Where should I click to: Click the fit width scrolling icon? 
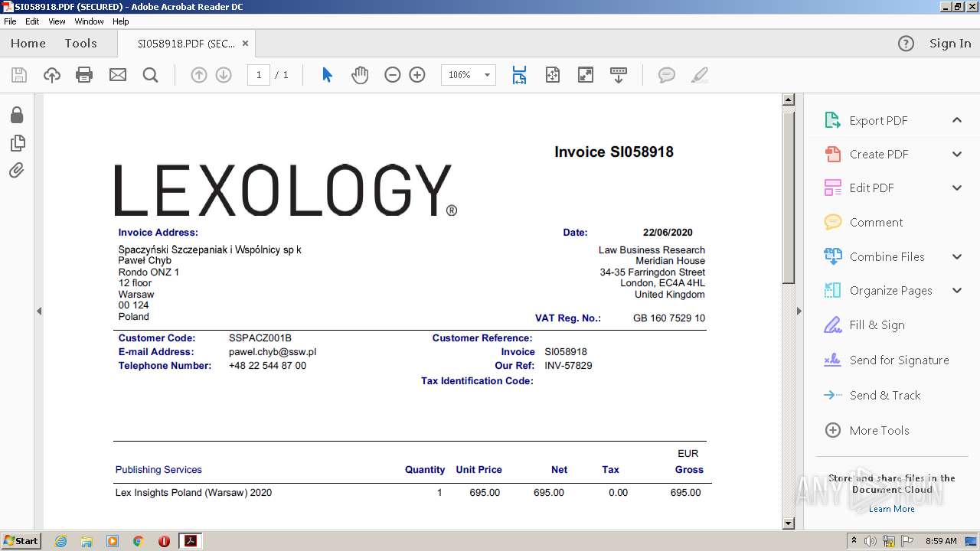pos(519,75)
